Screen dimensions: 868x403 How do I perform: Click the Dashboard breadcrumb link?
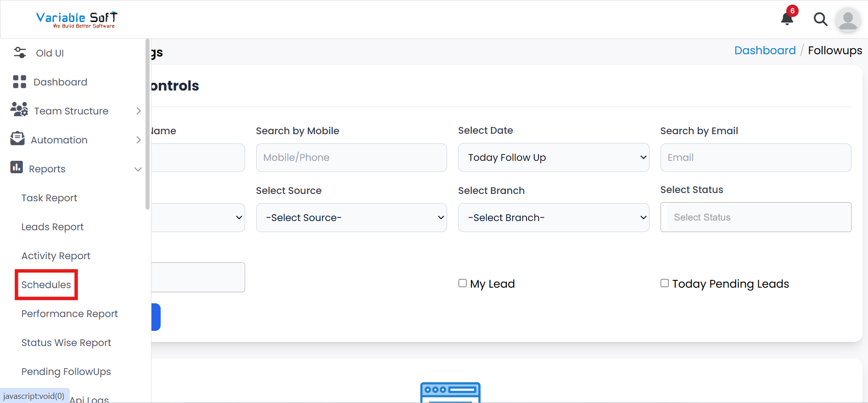pyautogui.click(x=765, y=51)
